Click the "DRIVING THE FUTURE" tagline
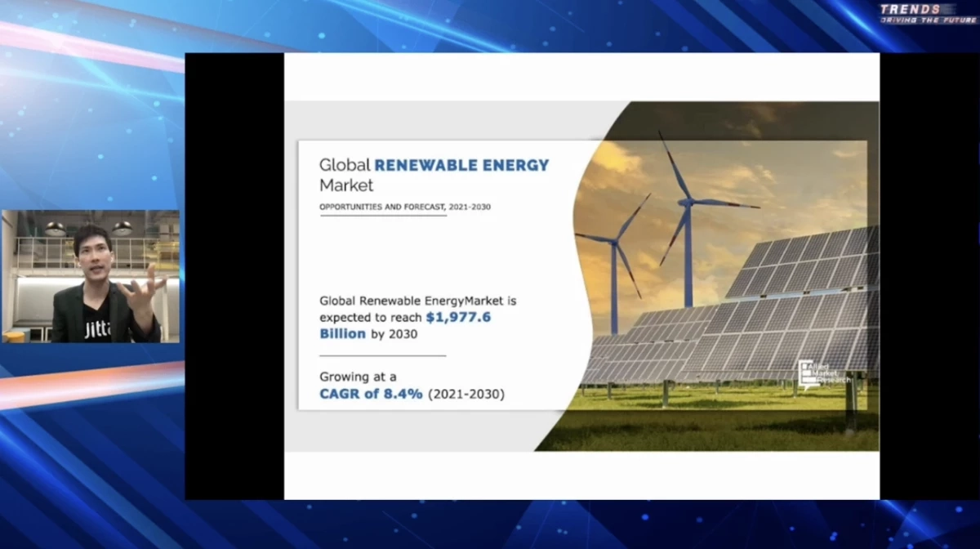The height and width of the screenshot is (549, 980). 928,20
